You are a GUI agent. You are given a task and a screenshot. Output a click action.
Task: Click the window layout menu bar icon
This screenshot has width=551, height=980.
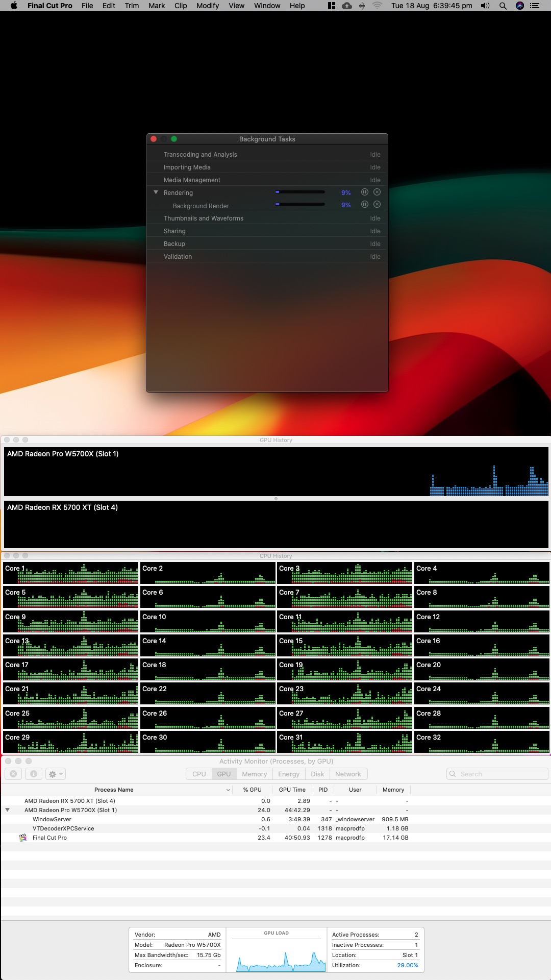pyautogui.click(x=332, y=6)
